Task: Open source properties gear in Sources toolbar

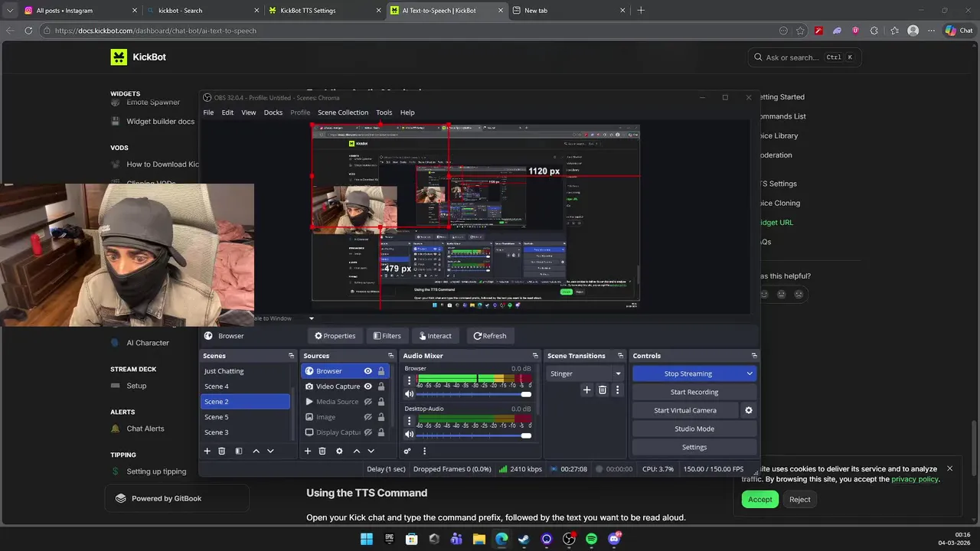Action: 339,451
